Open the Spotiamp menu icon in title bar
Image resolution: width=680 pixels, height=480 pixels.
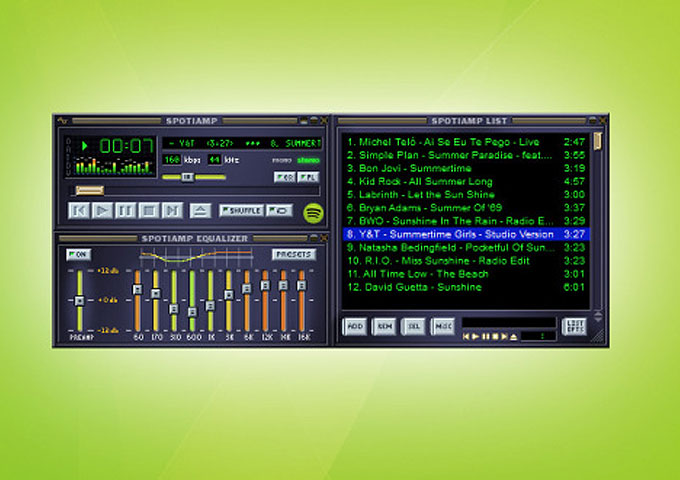point(62,121)
